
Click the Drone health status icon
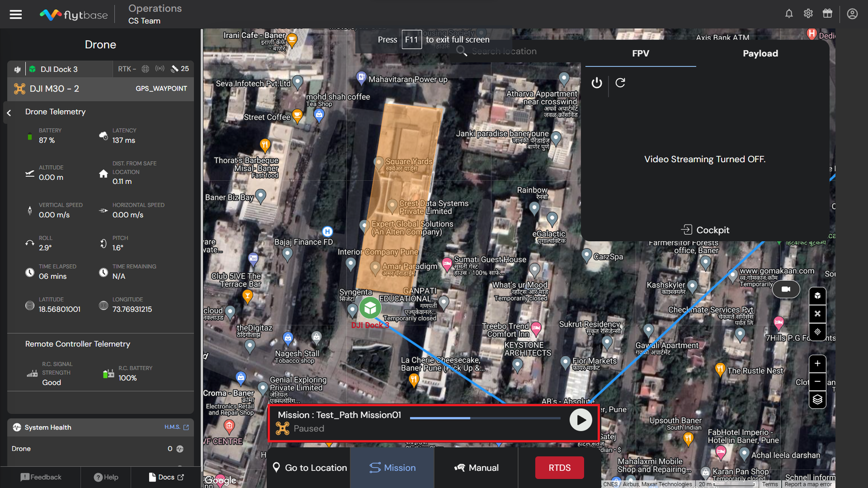[180, 449]
